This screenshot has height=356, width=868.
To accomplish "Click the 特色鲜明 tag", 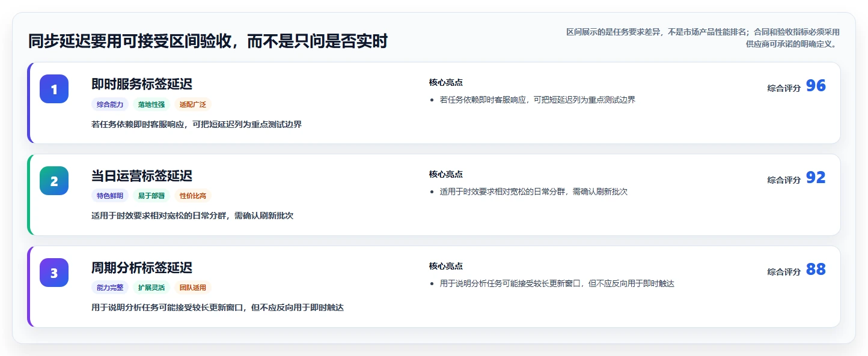I will (110, 196).
